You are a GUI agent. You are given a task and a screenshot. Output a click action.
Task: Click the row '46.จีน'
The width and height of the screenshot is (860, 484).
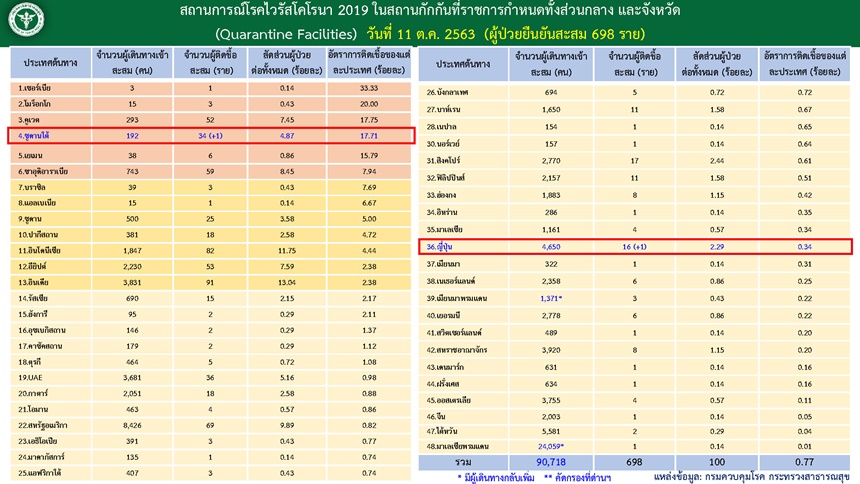point(634,417)
